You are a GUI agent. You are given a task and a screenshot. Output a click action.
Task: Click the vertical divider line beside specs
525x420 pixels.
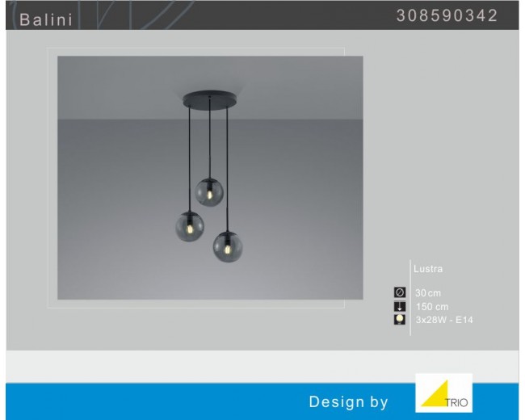410,299
